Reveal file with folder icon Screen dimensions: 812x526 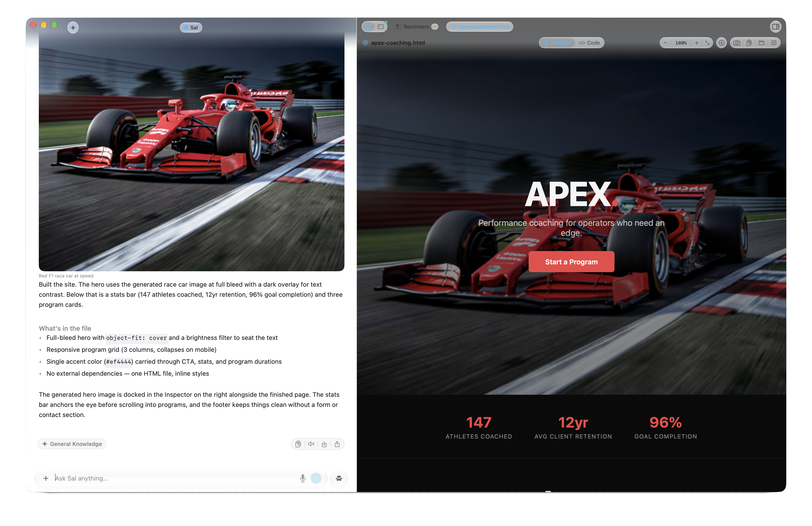pos(761,43)
